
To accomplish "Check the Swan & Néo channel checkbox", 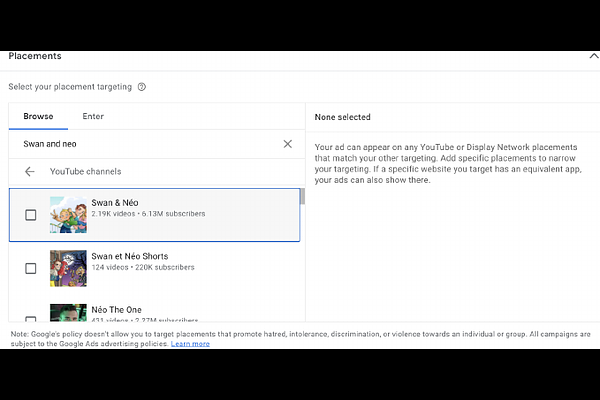I will [x=31, y=215].
